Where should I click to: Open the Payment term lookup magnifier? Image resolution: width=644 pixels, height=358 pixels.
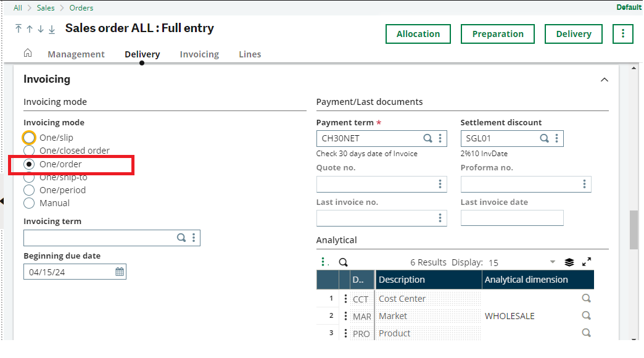click(x=428, y=138)
